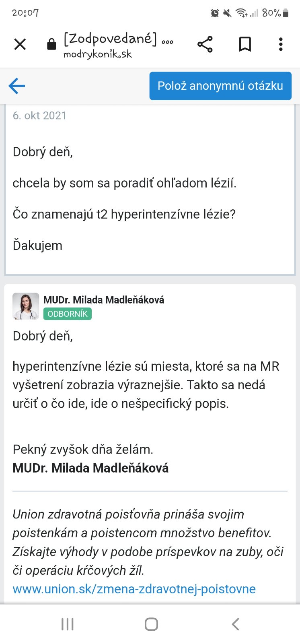Image resolution: width=300 pixels, height=644 pixels.
Task: Open MUDr. Milada Madleňáková profile name
Action: [x=104, y=300]
